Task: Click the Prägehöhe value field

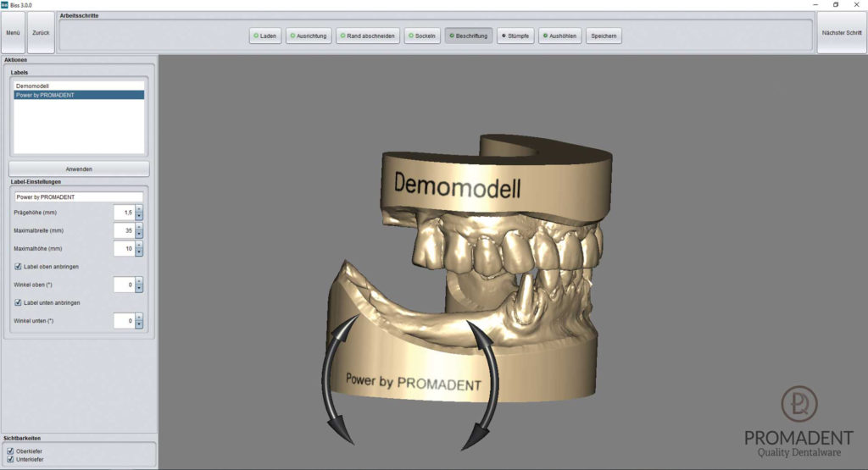Action: pos(124,213)
